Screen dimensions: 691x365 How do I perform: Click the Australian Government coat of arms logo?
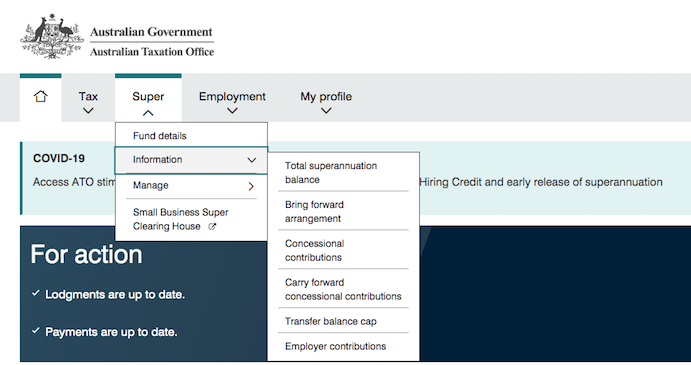pos(52,36)
